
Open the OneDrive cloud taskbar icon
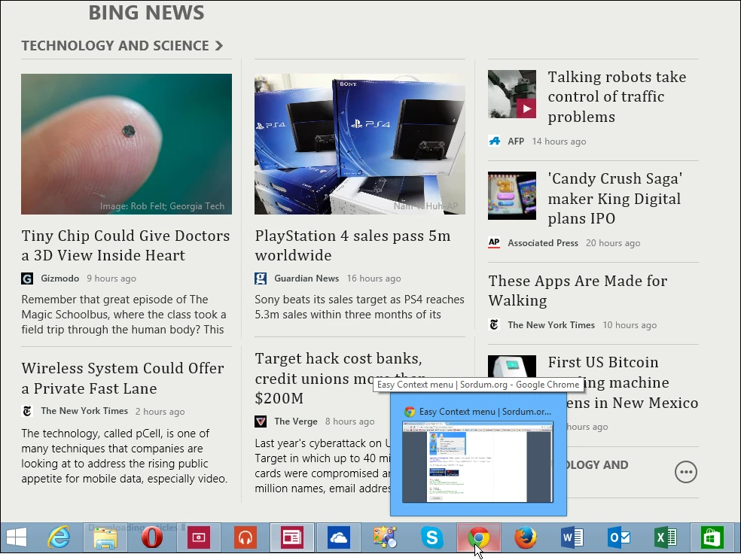coord(338,537)
